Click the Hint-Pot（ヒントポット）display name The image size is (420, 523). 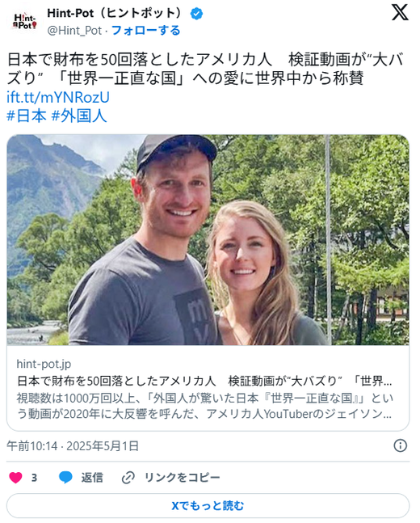115,14
